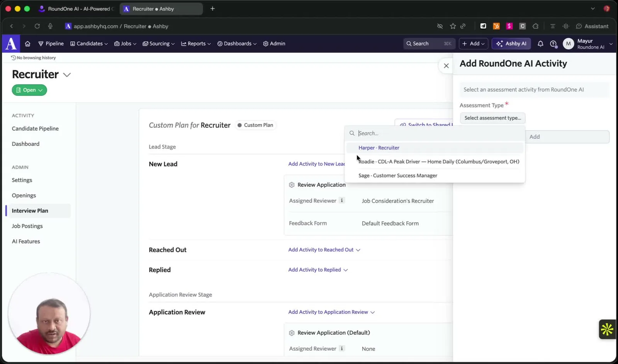Click the reading list icon in browser toolbar
The width and height of the screenshot is (618, 364).
point(553,26)
